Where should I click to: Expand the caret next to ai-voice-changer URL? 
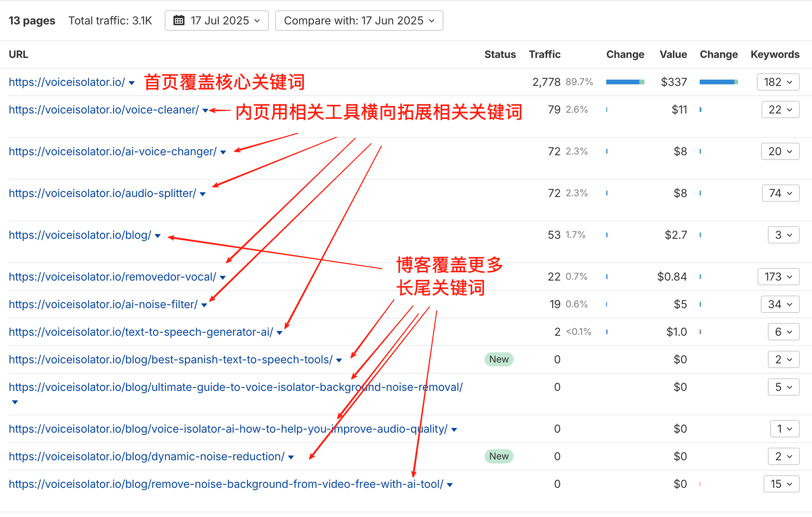coord(223,152)
